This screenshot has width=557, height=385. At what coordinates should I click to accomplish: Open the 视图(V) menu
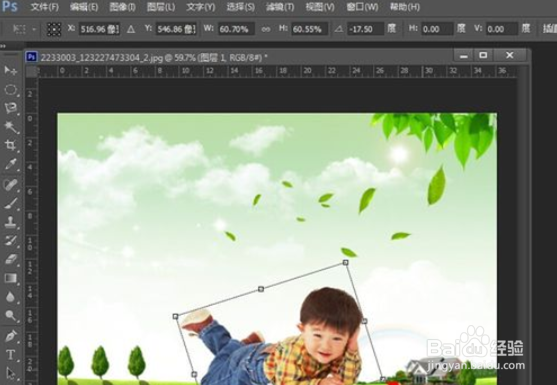point(320,7)
